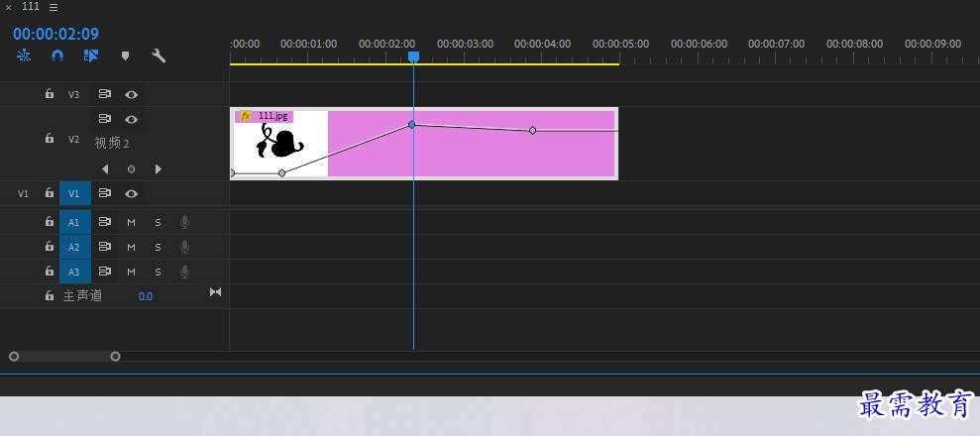Click right handle of zoom scrollbar
This screenshot has height=436, width=980.
(x=115, y=356)
